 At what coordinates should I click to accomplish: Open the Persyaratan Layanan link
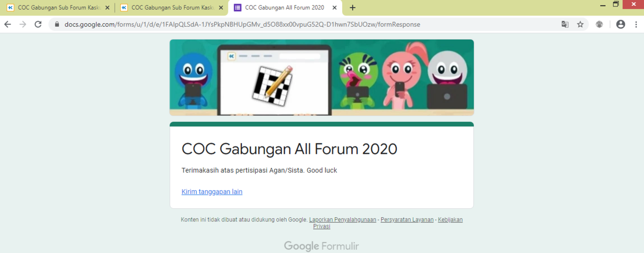pos(407,220)
